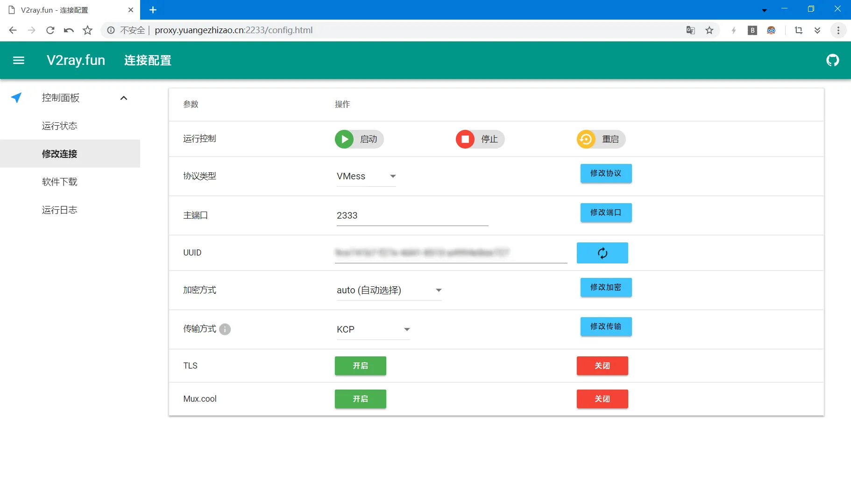Reload the page with refresh icon
The height and width of the screenshot is (504, 851).
click(50, 30)
